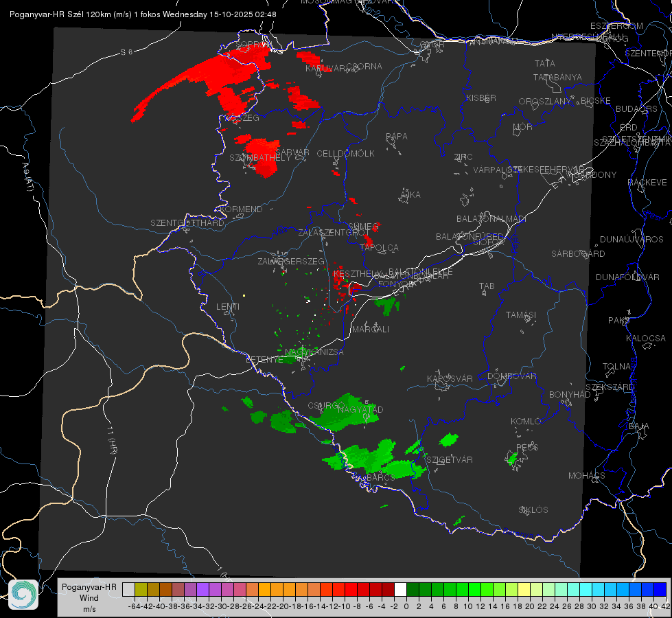
Task: Click the BAJA town label
Action: point(639,426)
